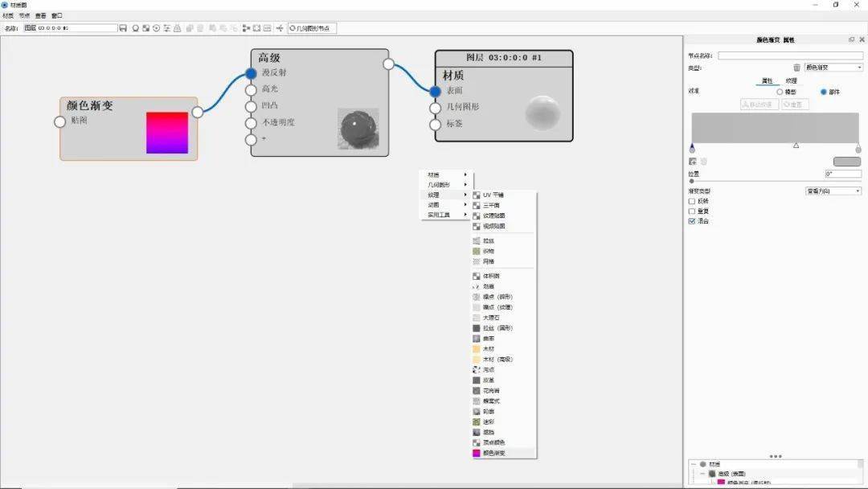Enable the 反转 checkbox in the properties panel
The height and width of the screenshot is (489, 868).
click(693, 201)
